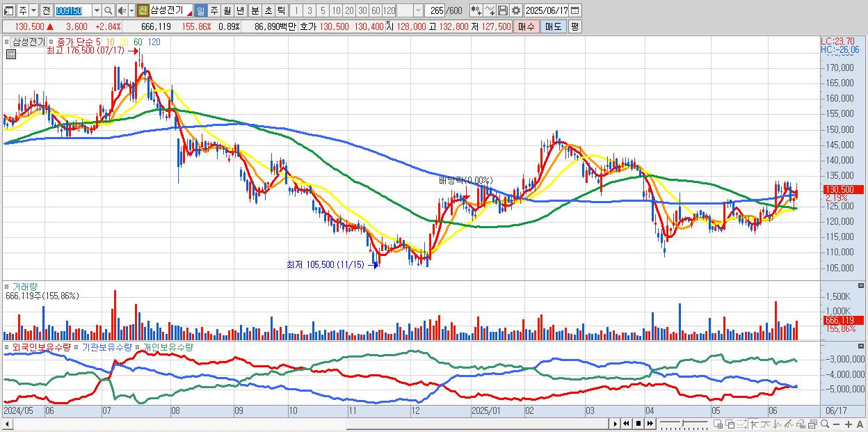Switch to 초 second chart

[268, 10]
